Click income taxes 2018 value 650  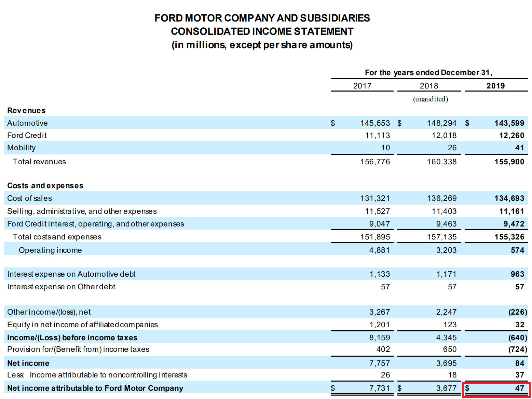[450, 349]
